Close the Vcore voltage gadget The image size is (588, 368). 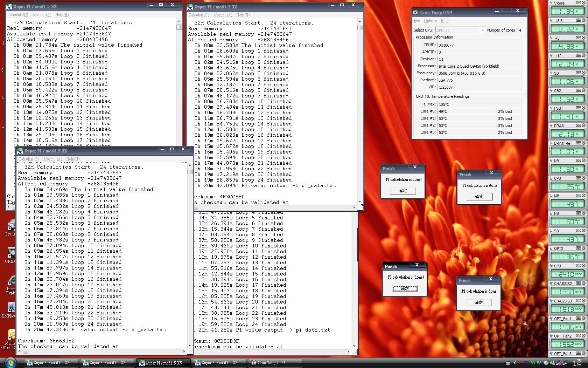[x=583, y=3]
